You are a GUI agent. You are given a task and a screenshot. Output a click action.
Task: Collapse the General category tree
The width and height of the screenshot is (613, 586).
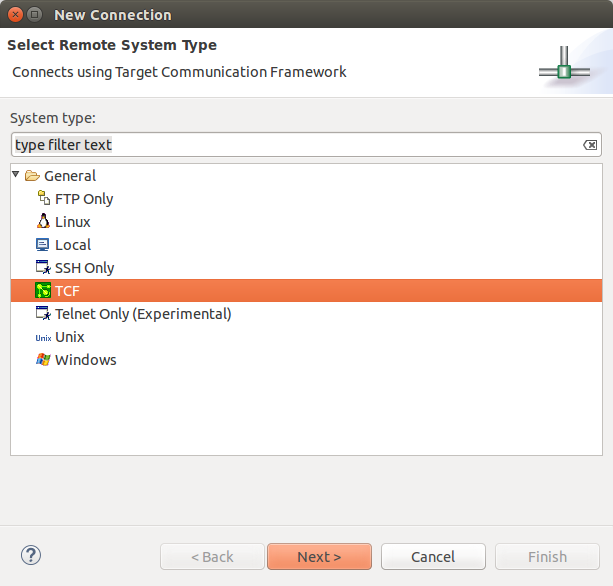[x=16, y=176]
